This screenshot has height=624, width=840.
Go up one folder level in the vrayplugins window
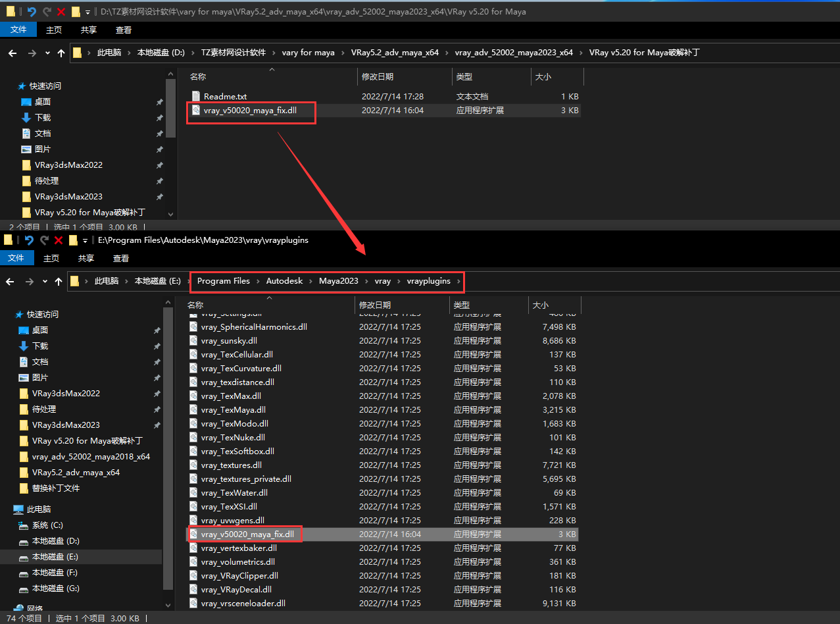click(x=59, y=281)
